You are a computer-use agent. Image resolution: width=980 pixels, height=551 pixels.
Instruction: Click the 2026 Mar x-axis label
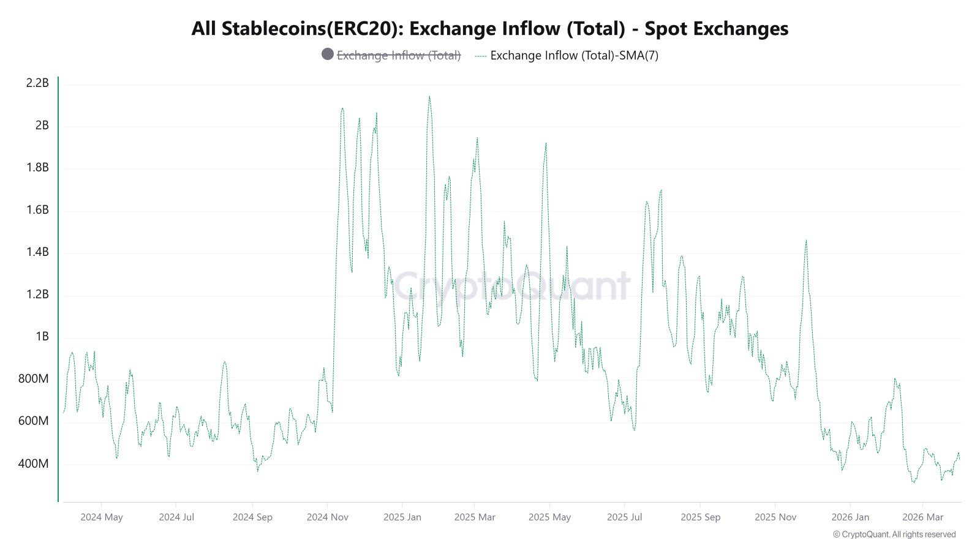pyautogui.click(x=923, y=517)
